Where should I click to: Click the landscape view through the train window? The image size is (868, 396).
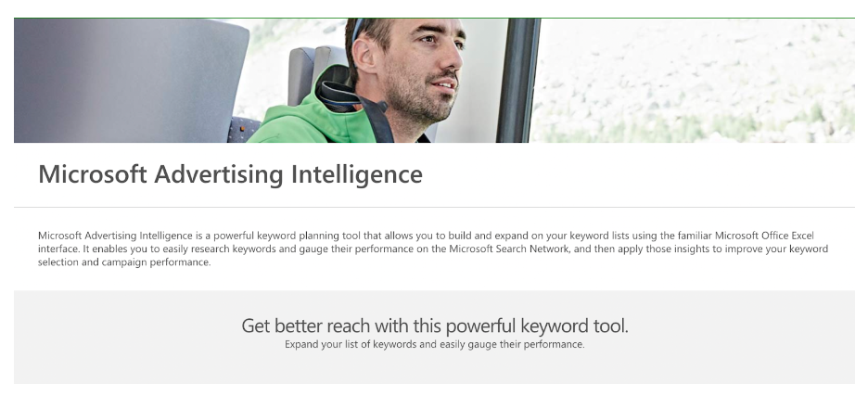696,79
